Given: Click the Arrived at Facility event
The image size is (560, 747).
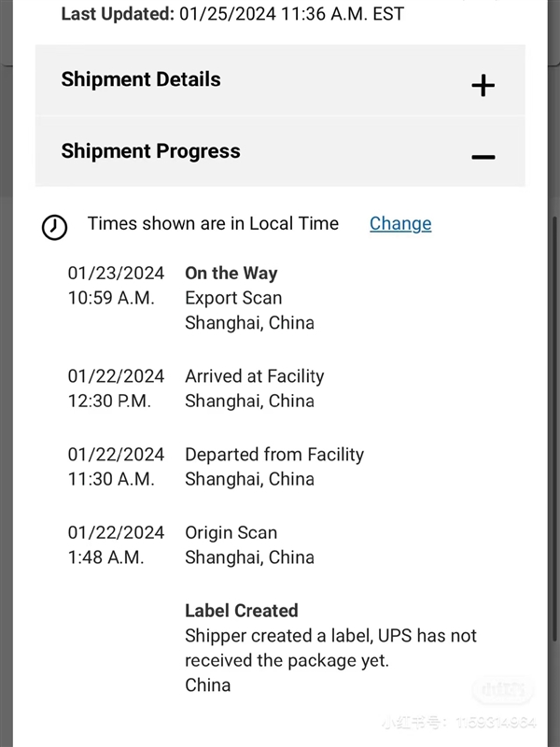Looking at the screenshot, I should click(254, 376).
